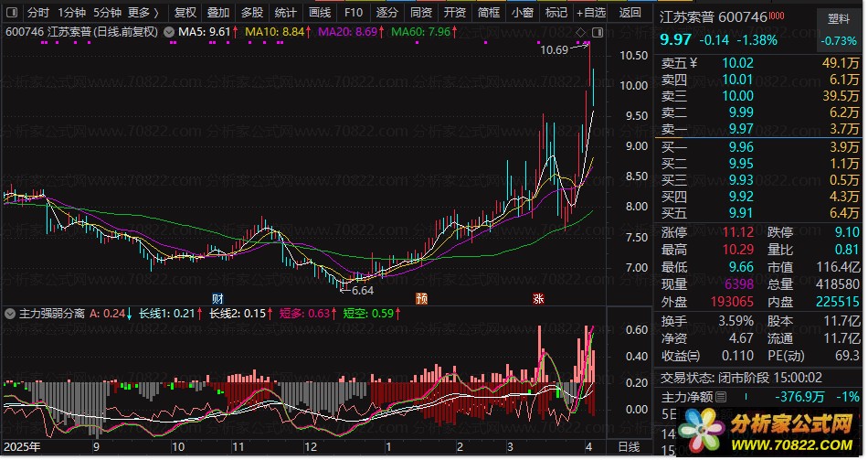Click the 涨停 price value 11.12
The width and height of the screenshot is (868, 460).
[738, 232]
